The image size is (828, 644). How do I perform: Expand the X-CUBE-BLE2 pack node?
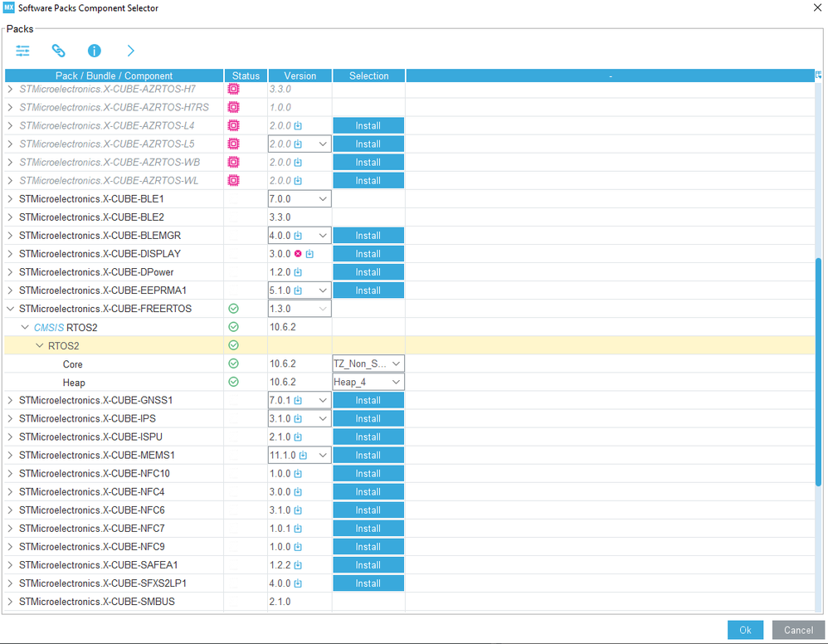10,217
